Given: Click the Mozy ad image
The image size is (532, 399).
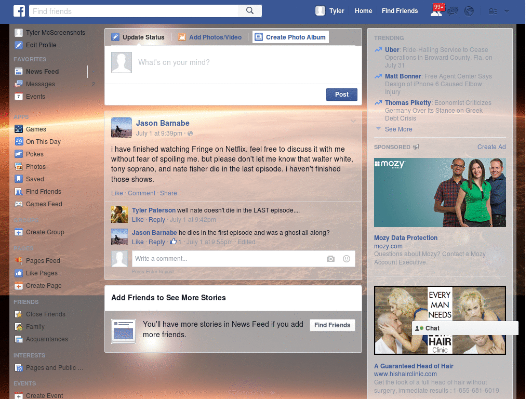Looking at the screenshot, I should pyautogui.click(x=440, y=192).
